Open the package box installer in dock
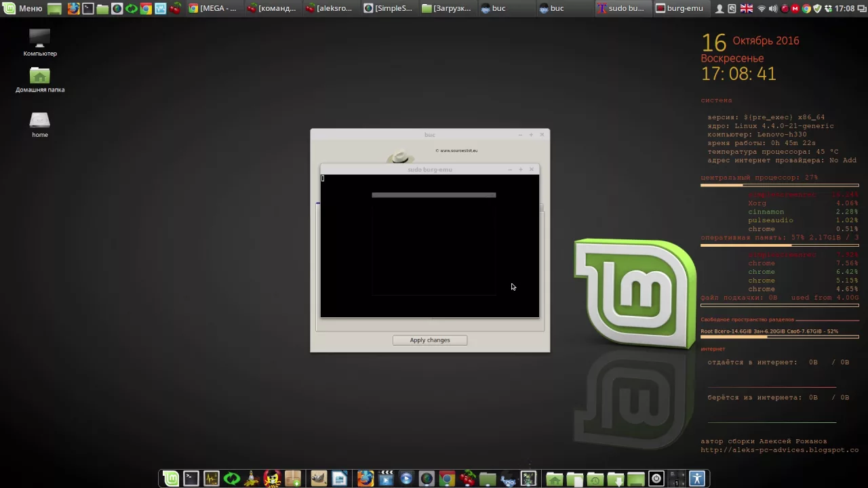Screen dimensions: 868x488 [x=293, y=479]
